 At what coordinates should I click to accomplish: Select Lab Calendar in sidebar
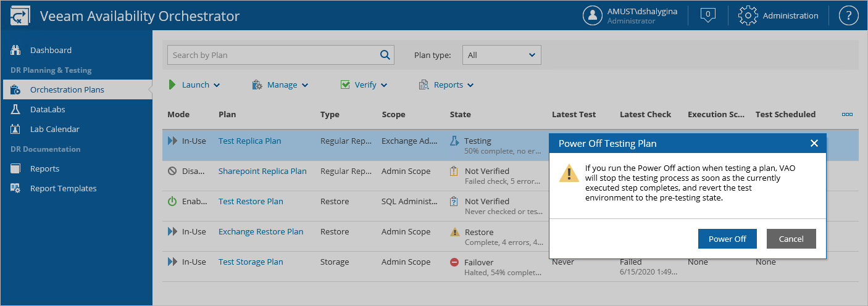point(54,129)
